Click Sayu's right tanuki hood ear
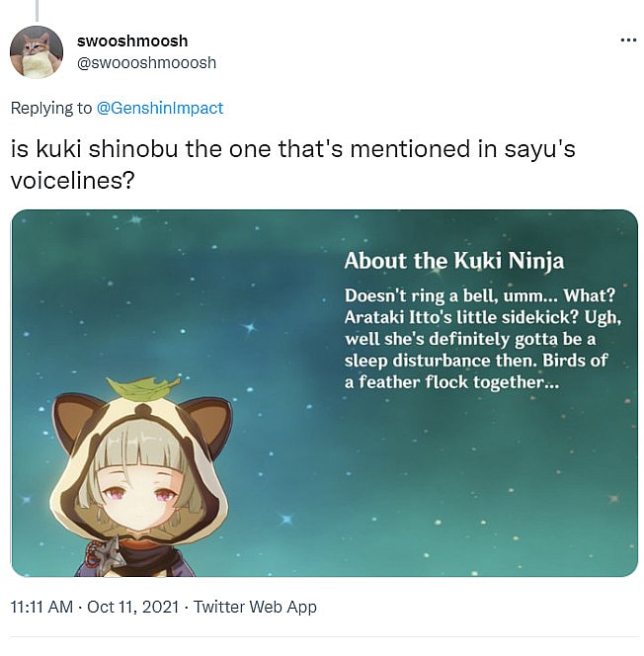This screenshot has height=656, width=644. (x=207, y=425)
